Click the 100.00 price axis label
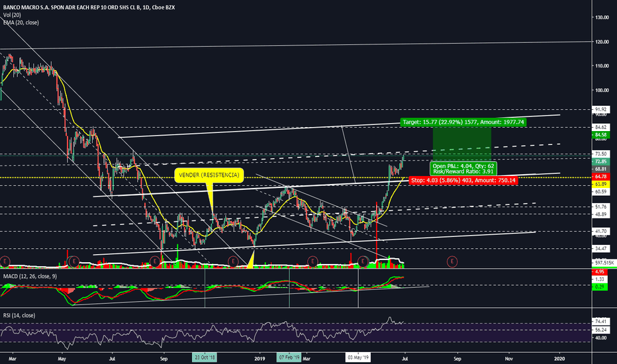The height and width of the screenshot is (364, 617). [602, 91]
